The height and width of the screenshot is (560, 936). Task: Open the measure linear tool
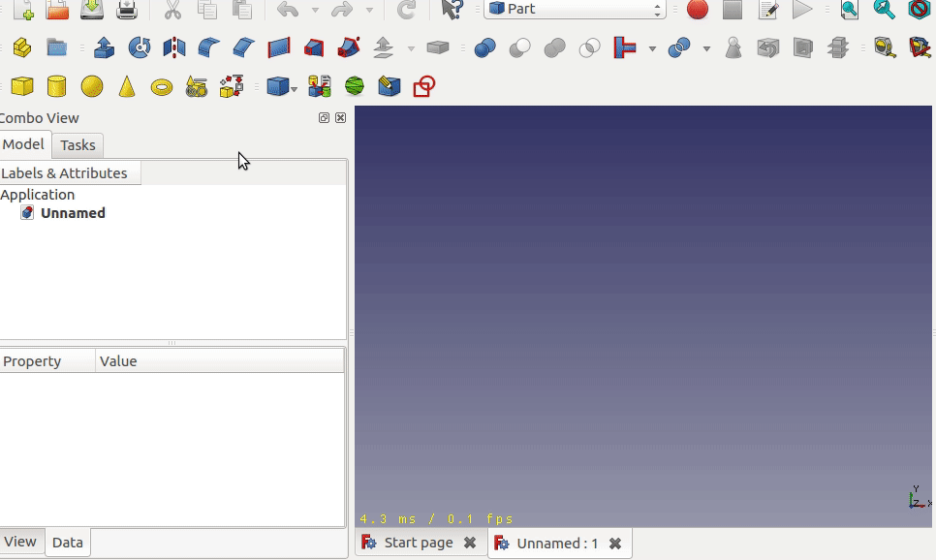tap(886, 47)
